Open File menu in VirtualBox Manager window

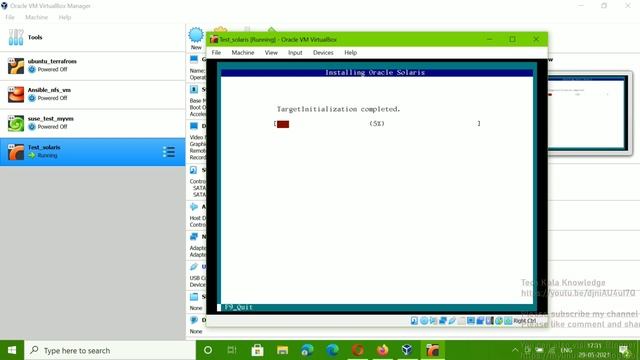tap(10, 17)
